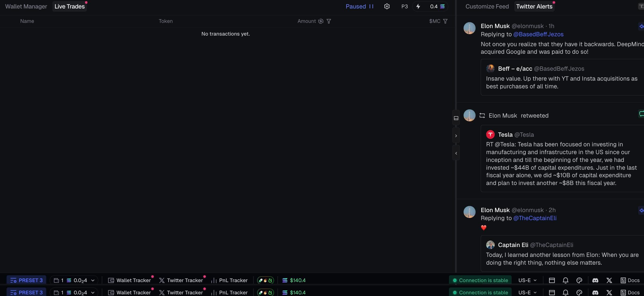Open the wallet 0.0₂4 dropdown in the lower footer bar
The image size is (644, 296).
tap(74, 292)
